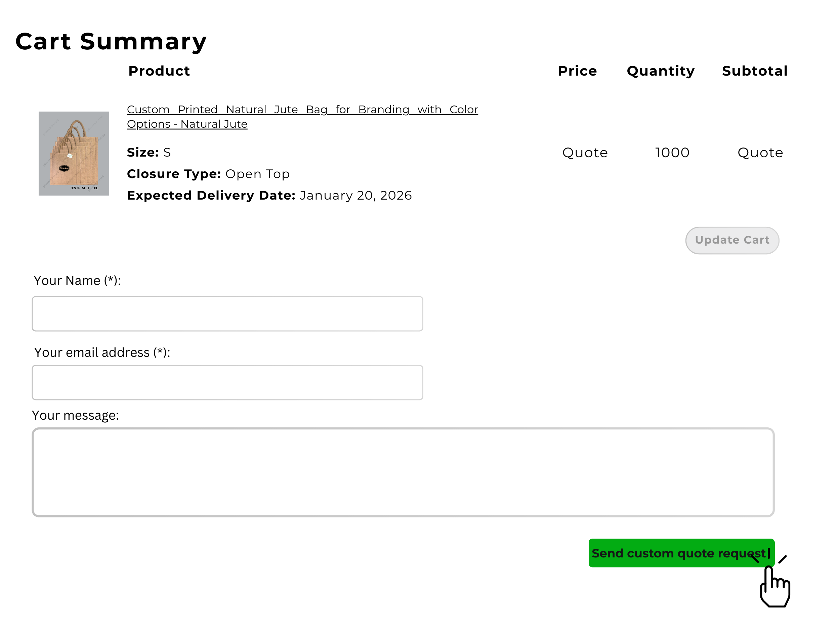This screenshot has width=840, height=630.
Task: Select the Size S attribute text
Action: click(x=148, y=152)
